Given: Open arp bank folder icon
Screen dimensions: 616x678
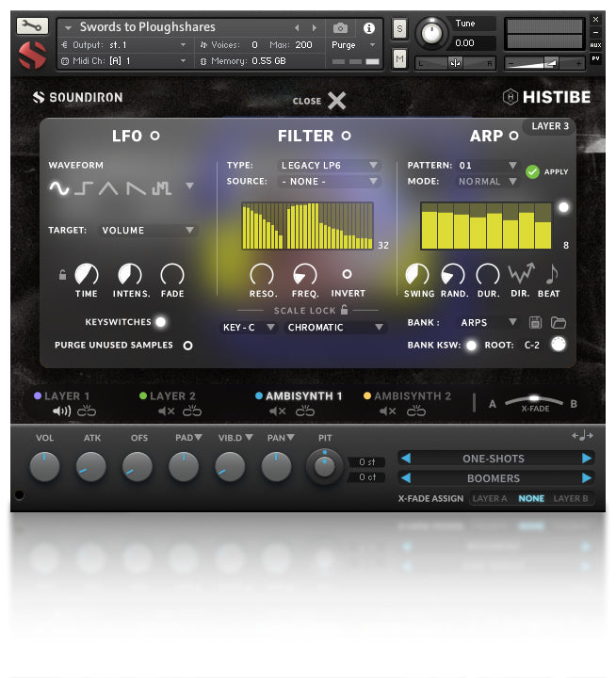Looking at the screenshot, I should 558,323.
